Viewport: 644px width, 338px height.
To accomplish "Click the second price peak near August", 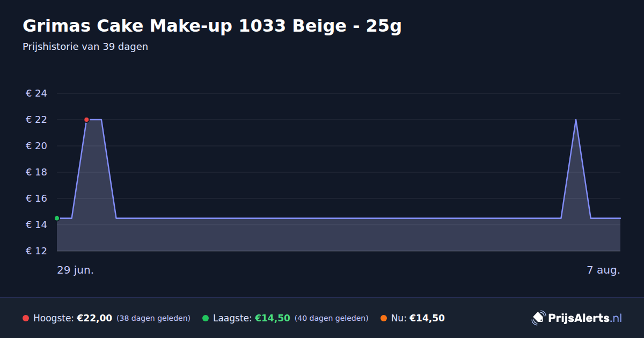I will (576, 120).
